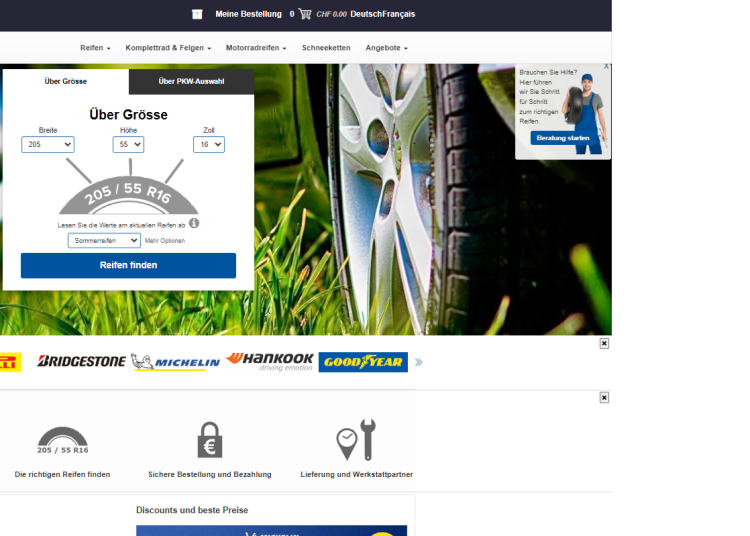Click the Michelin brand logo
Viewport: 750px width, 536px height.
[x=175, y=362]
